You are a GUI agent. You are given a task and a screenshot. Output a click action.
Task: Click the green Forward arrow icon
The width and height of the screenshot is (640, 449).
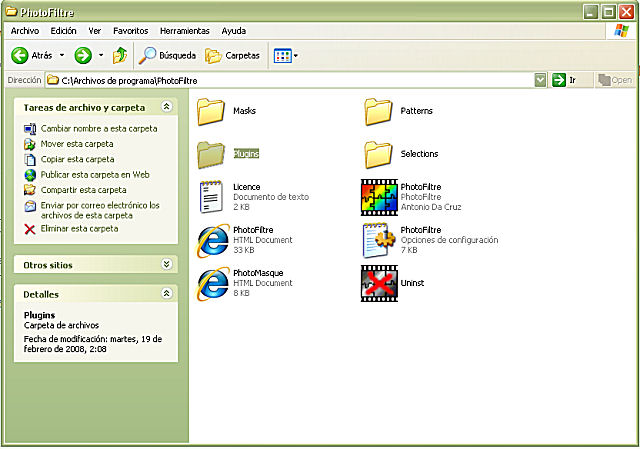(83, 56)
